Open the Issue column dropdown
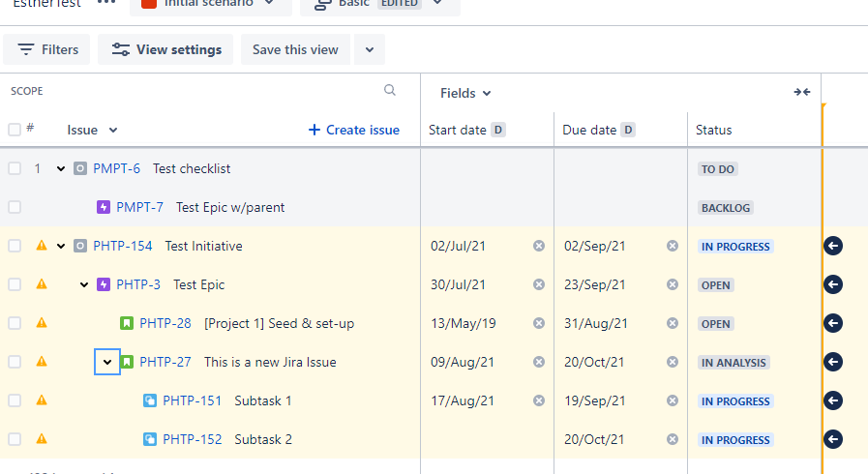 (x=113, y=130)
